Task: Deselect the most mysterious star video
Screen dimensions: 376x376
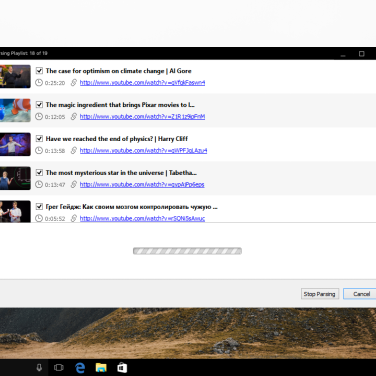Action: coord(39,173)
